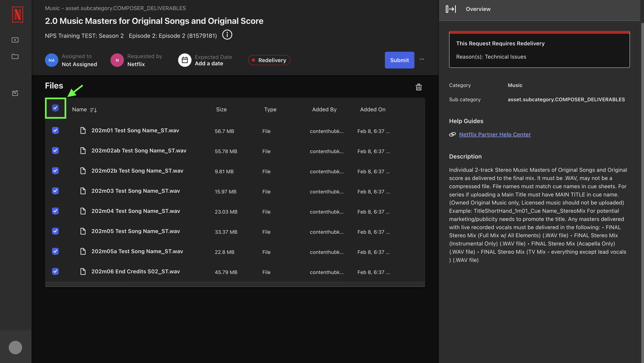Collapse the Overview panel with the arrow icon

pos(451,9)
